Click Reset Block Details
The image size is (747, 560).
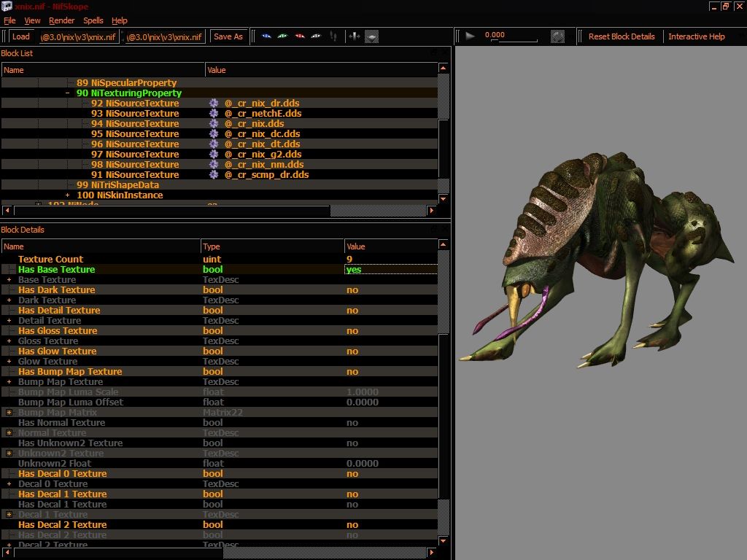click(x=622, y=36)
